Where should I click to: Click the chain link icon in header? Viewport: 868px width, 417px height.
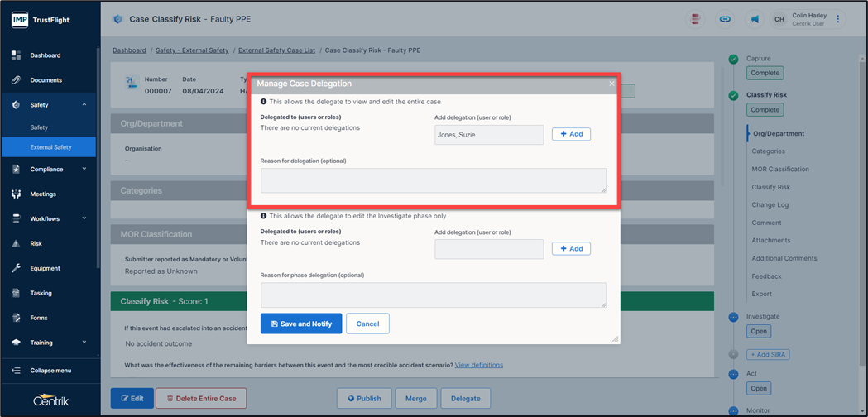click(725, 19)
